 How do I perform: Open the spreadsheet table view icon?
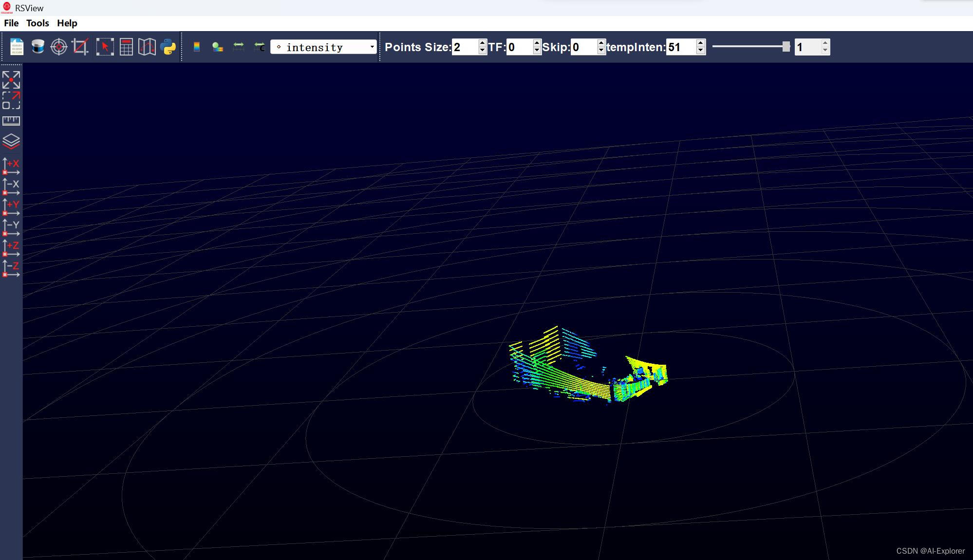point(126,47)
